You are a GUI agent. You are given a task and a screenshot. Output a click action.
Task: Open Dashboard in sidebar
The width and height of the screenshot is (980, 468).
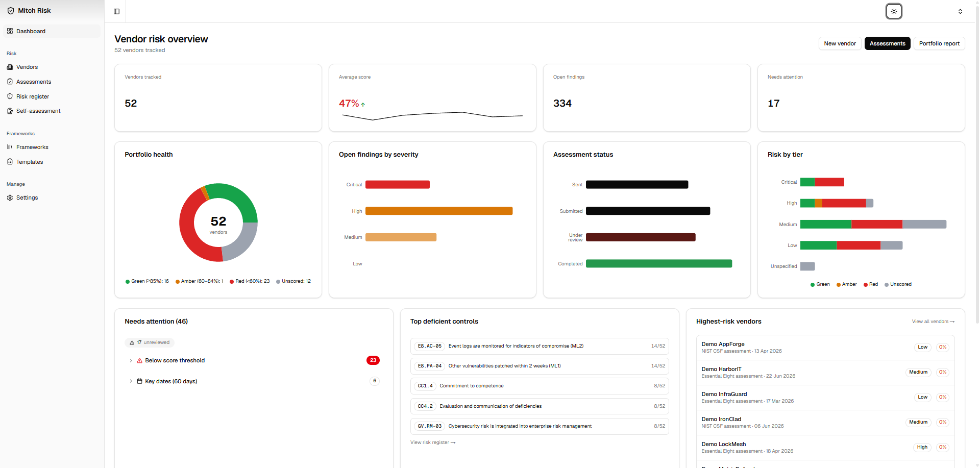pos(52,31)
